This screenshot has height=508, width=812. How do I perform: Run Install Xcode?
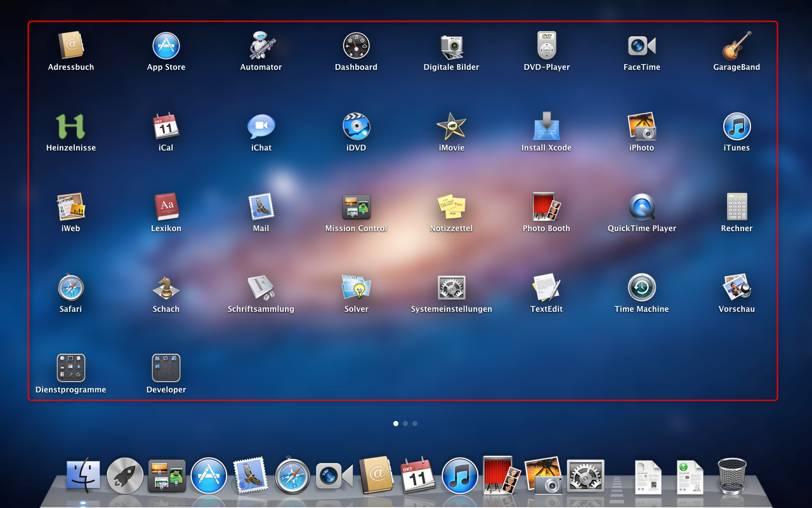[546, 126]
